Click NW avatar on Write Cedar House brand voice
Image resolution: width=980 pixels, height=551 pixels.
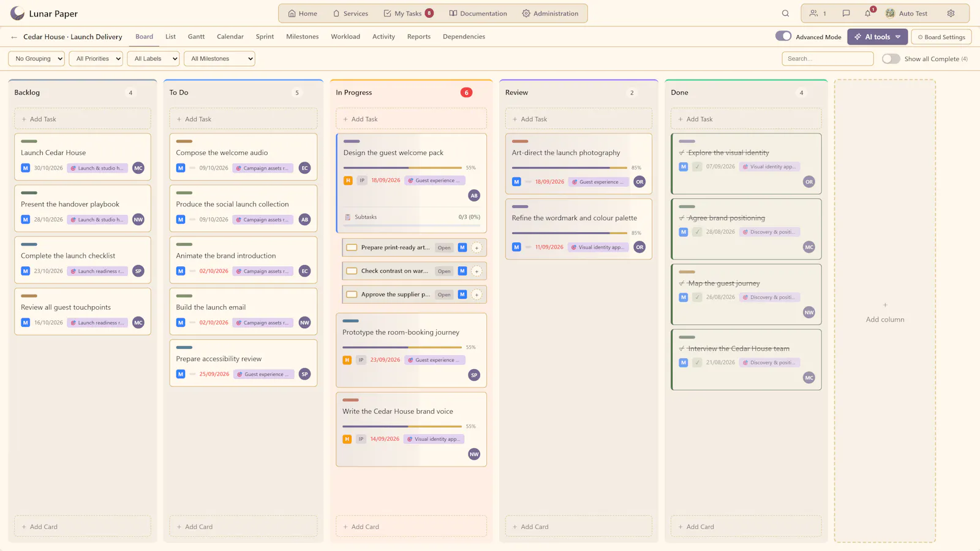474,454
